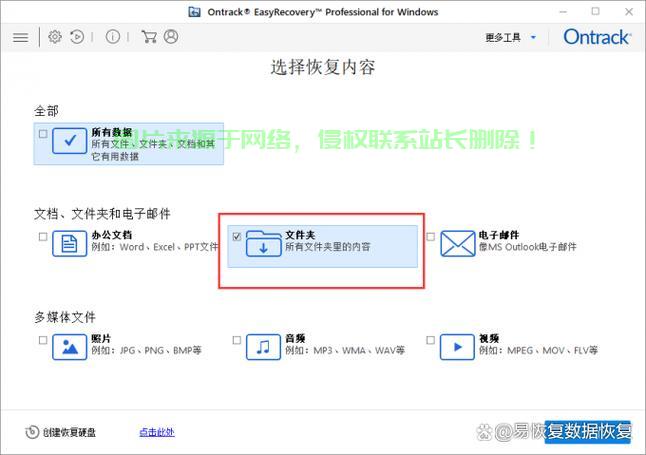The width and height of the screenshot is (646, 455).
Task: Click the 照片 picture icon
Action: (x=70, y=347)
